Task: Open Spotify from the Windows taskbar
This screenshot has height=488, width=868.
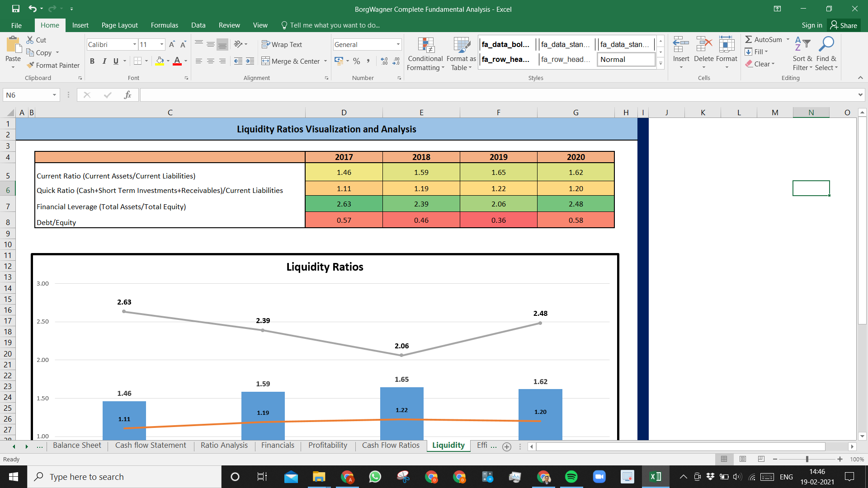Action: pyautogui.click(x=571, y=477)
